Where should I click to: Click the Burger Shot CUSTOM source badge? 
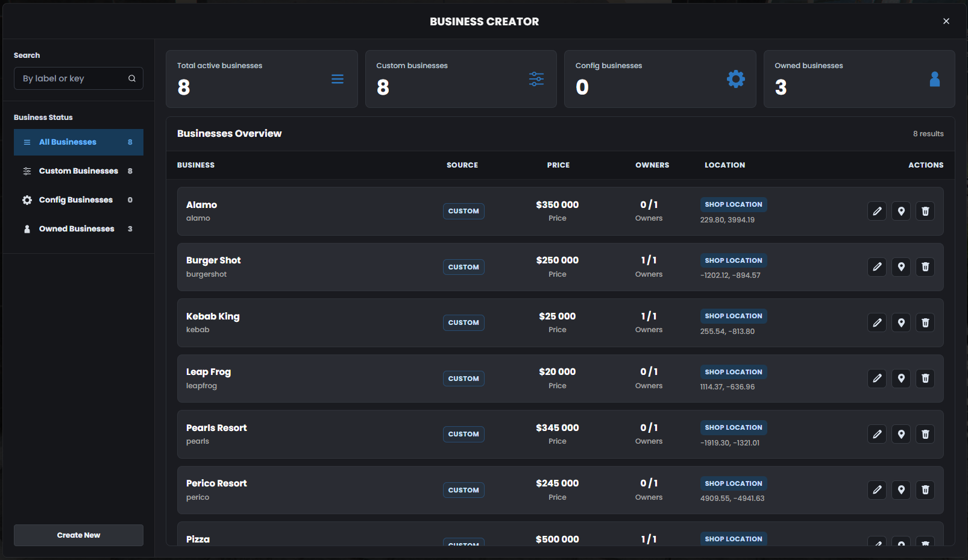[464, 267]
